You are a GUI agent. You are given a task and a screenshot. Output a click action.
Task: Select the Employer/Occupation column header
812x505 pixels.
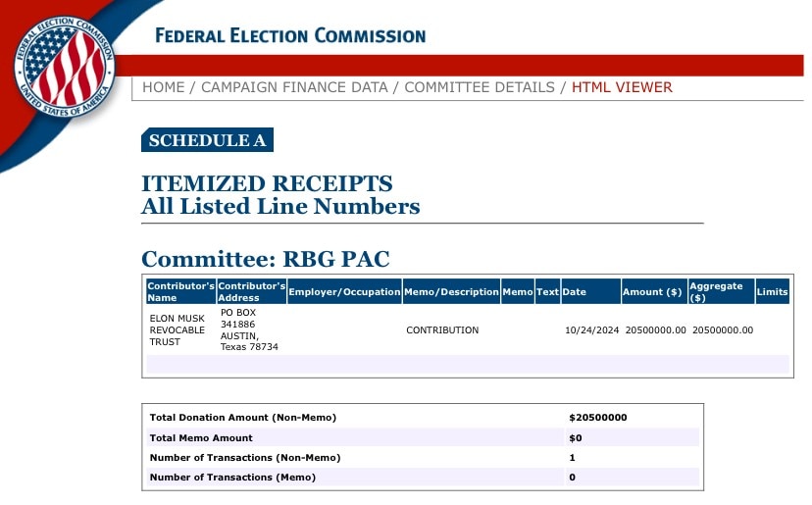(x=344, y=292)
